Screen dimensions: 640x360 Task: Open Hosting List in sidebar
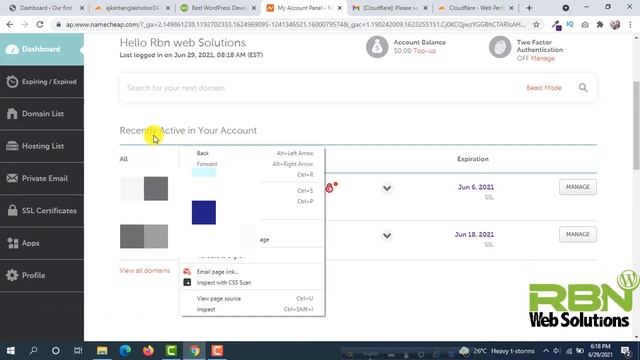click(x=42, y=146)
